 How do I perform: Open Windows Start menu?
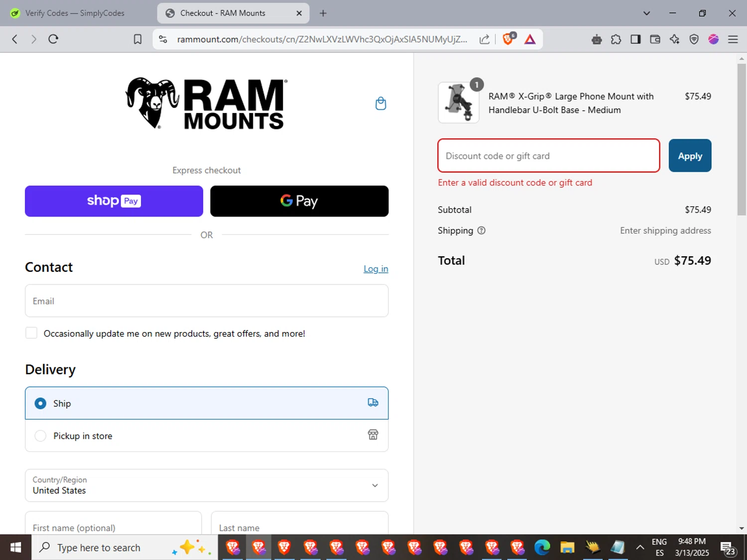click(15, 548)
